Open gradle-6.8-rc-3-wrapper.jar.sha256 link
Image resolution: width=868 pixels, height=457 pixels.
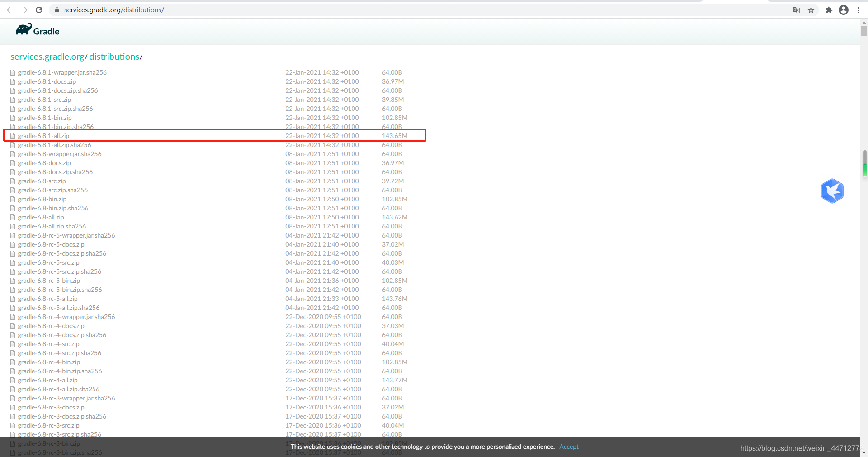pos(66,398)
